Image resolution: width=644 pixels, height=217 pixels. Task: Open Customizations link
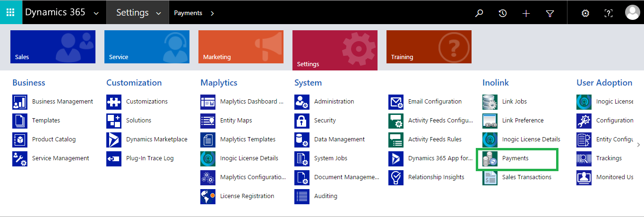coord(147,102)
